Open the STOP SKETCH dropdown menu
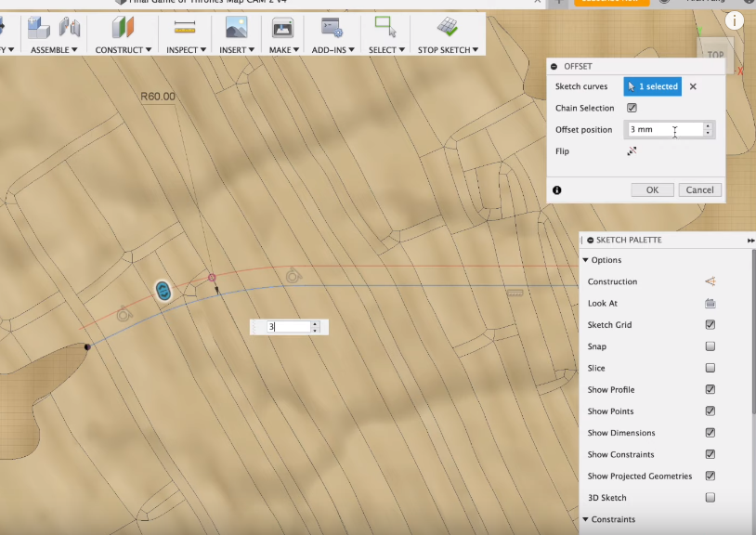The image size is (756, 535). coord(448,49)
